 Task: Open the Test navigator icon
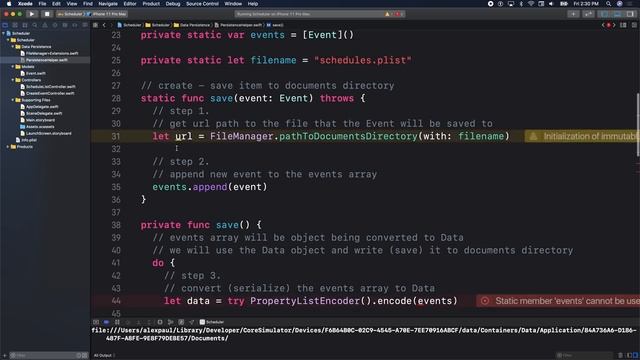tap(55, 25)
